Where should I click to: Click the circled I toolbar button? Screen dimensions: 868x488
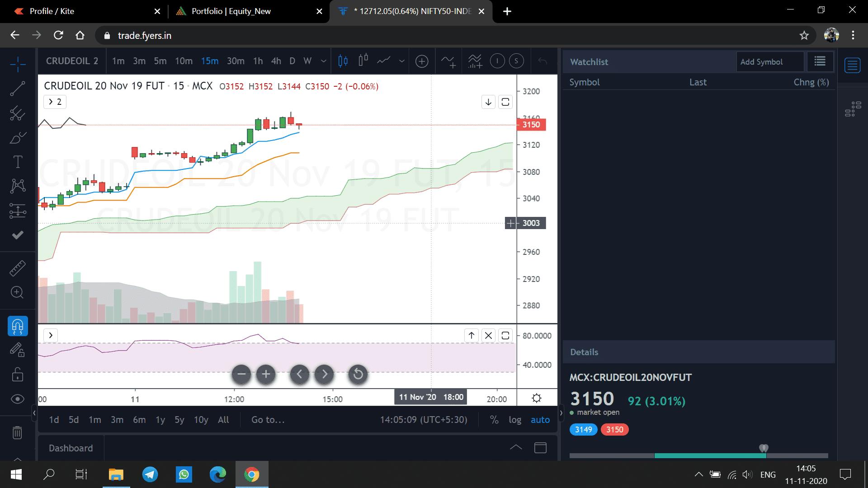coord(497,61)
